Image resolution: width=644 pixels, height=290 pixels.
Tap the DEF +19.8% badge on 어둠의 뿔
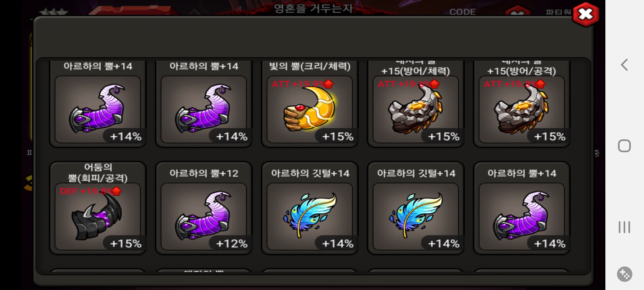(x=91, y=191)
